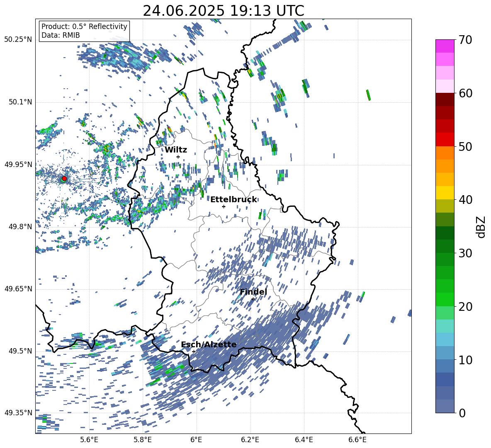Click the Findel station label
This screenshot has height=448, width=491.
253,292
